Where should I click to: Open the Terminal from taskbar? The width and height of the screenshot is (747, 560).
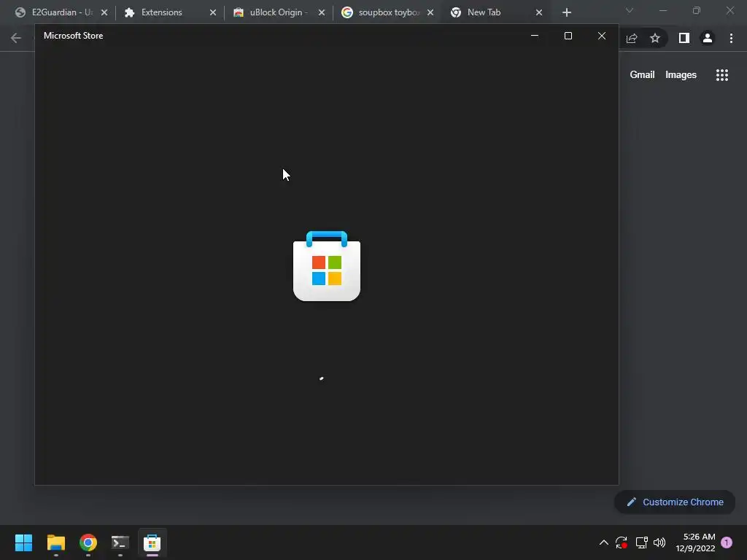[x=120, y=542]
